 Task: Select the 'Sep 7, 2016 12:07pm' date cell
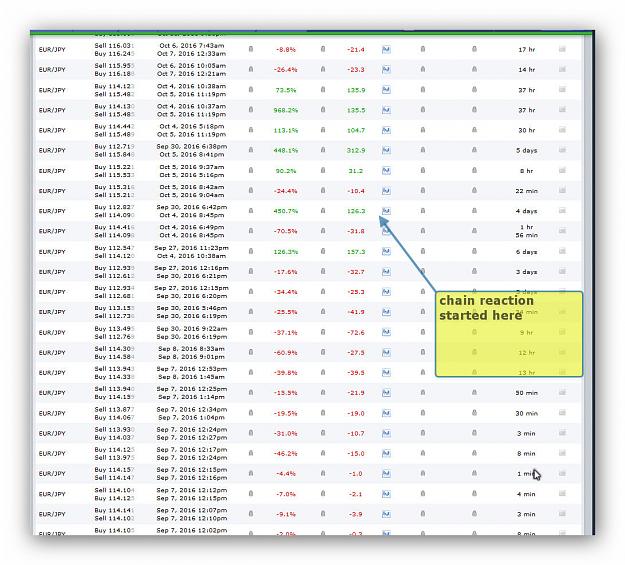[191, 510]
